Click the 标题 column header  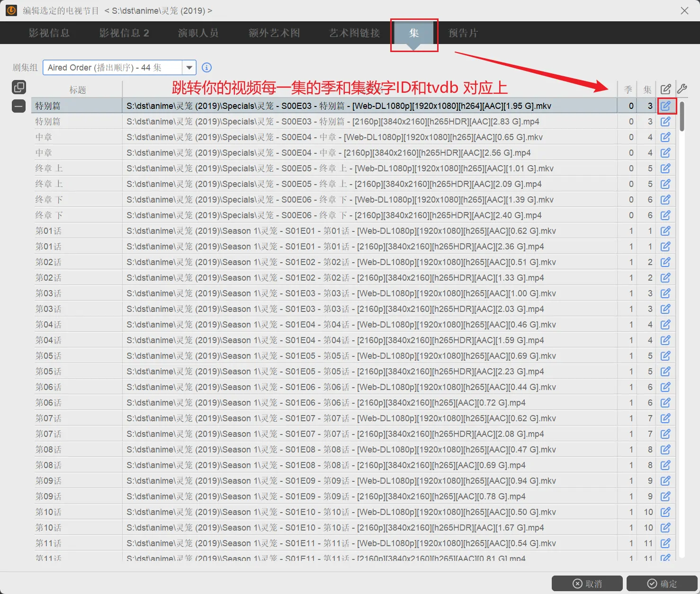(78, 89)
